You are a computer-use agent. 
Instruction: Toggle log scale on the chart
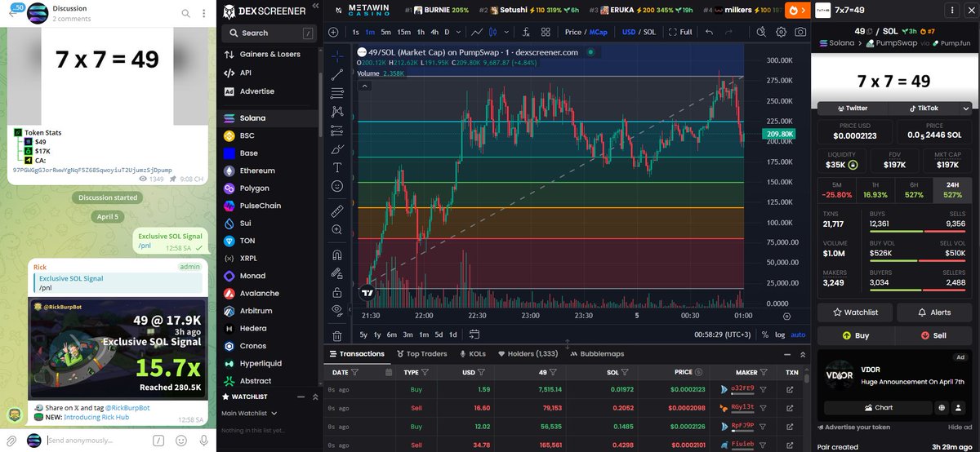pos(780,335)
